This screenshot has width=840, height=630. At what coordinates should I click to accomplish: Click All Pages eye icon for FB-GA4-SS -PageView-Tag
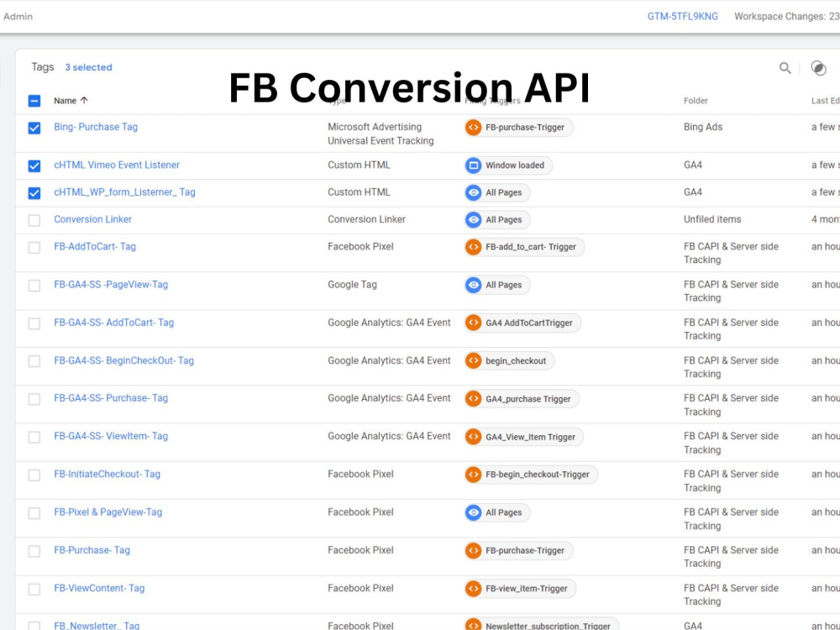473,285
